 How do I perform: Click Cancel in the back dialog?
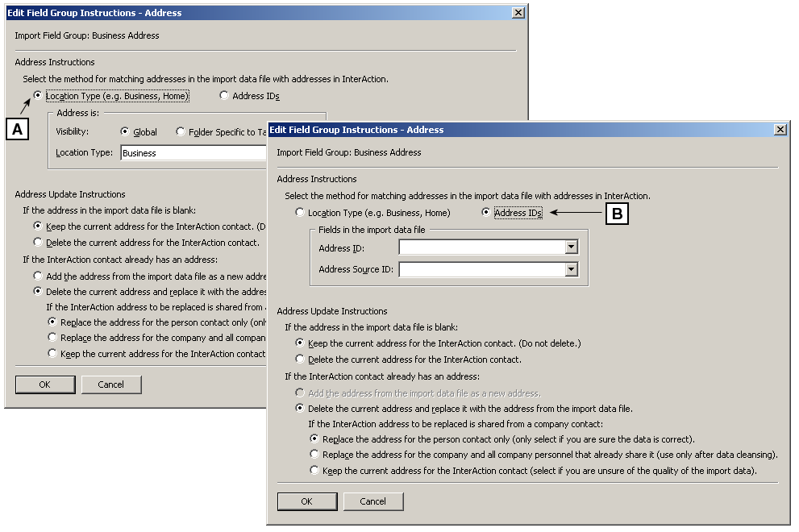click(x=111, y=384)
